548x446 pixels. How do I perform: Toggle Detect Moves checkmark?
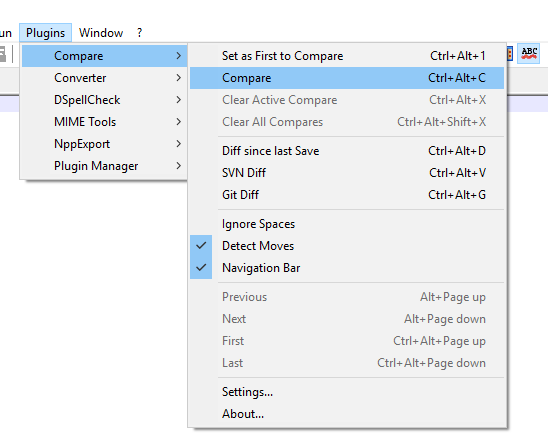click(x=347, y=246)
